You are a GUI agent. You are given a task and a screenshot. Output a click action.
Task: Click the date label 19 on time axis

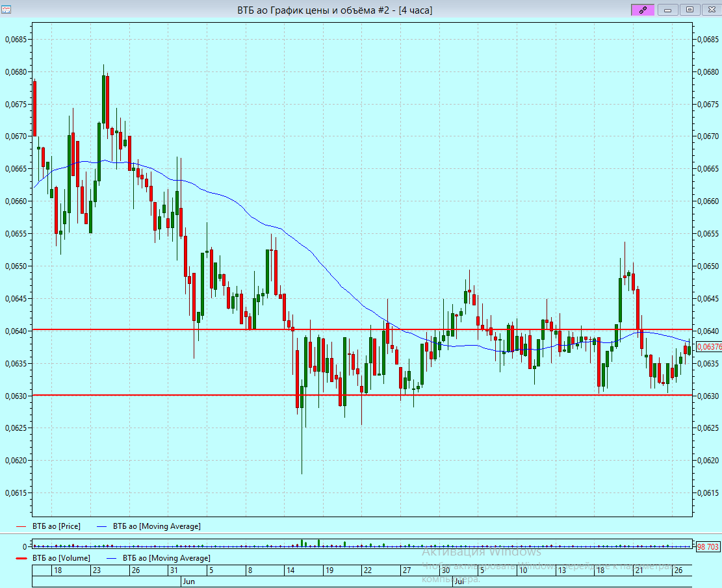(329, 570)
